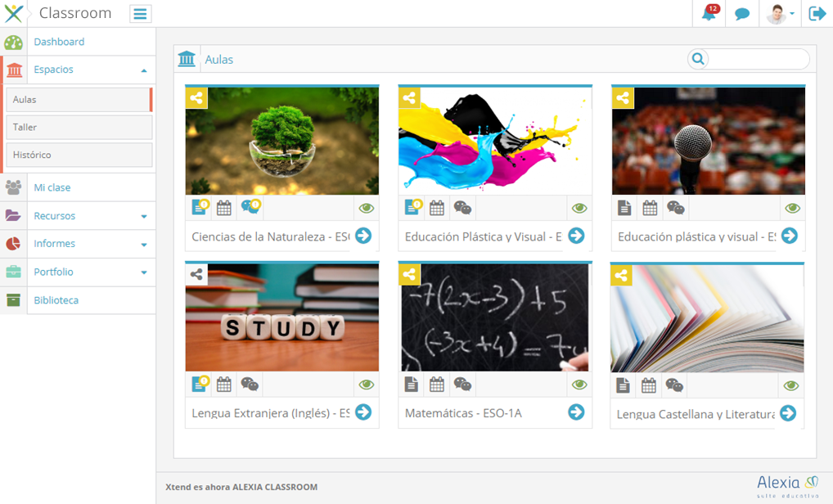This screenshot has width=833, height=504.
Task: Open forum chat icon on the Lengua Extranjera card
Action: [250, 384]
